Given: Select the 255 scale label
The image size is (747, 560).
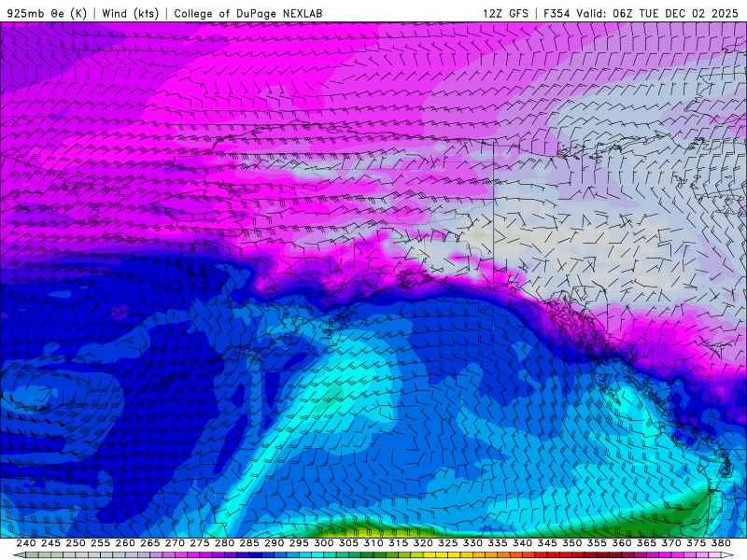Looking at the screenshot, I should (100, 543).
